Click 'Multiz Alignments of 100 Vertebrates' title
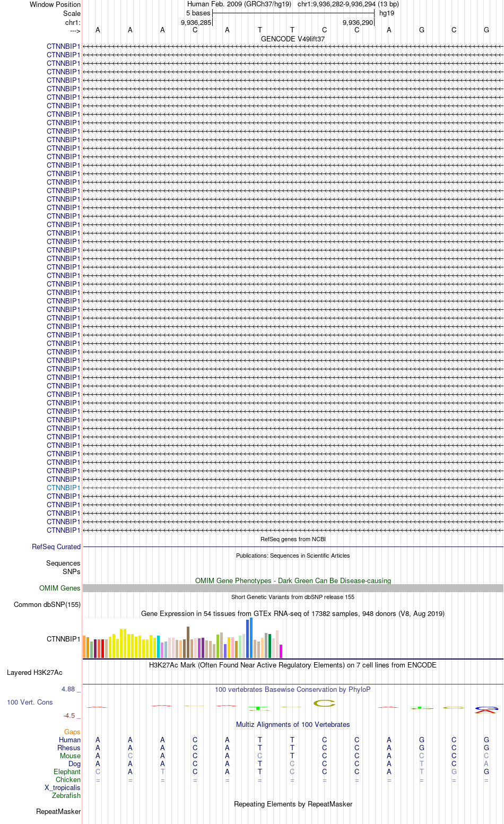 pyautogui.click(x=293, y=724)
